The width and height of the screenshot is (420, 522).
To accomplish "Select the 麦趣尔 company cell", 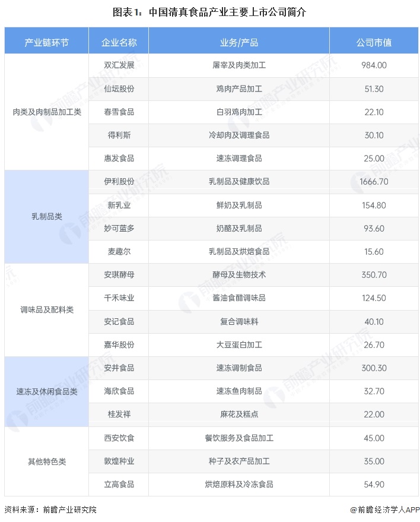I will [x=119, y=252].
